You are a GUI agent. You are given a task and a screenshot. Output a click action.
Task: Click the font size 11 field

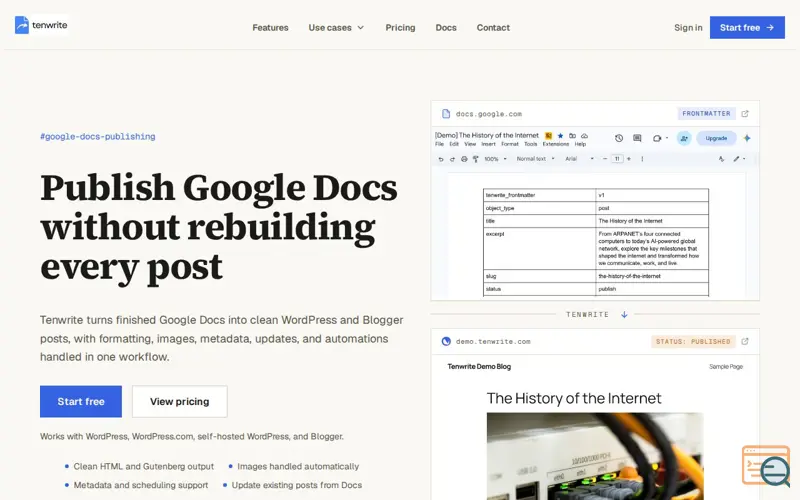[617, 159]
